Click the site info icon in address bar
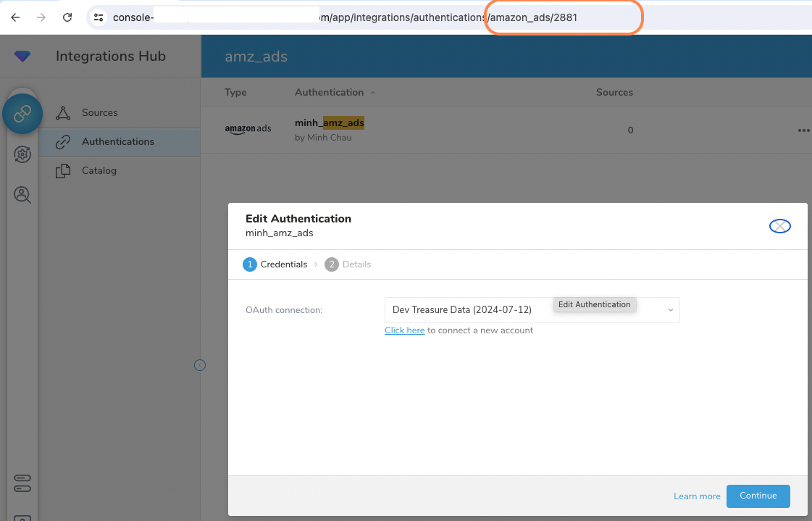 point(99,17)
